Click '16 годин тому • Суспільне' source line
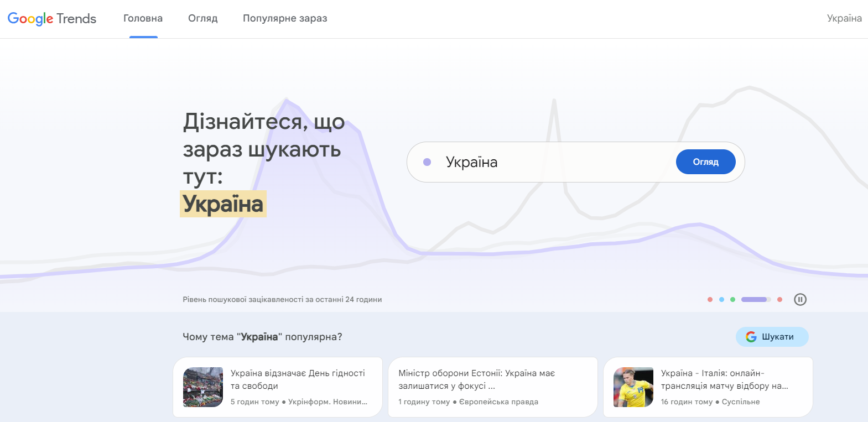 point(710,402)
